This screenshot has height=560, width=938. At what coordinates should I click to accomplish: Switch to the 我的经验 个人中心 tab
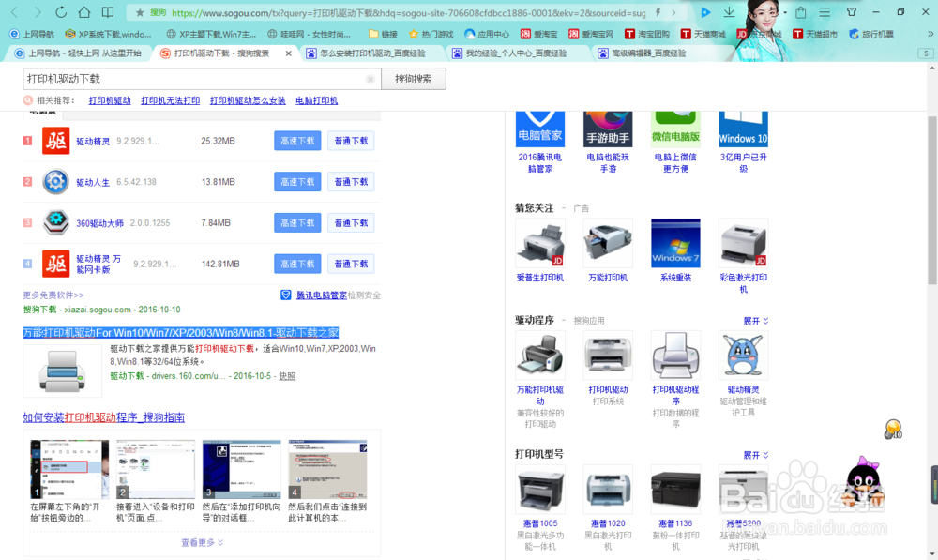coord(516,53)
